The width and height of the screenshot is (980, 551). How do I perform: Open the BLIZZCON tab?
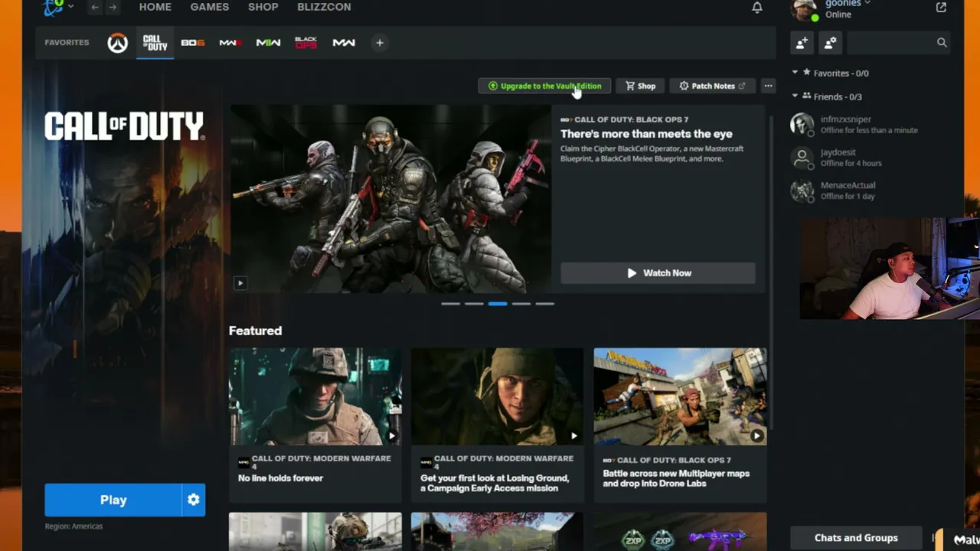[324, 7]
